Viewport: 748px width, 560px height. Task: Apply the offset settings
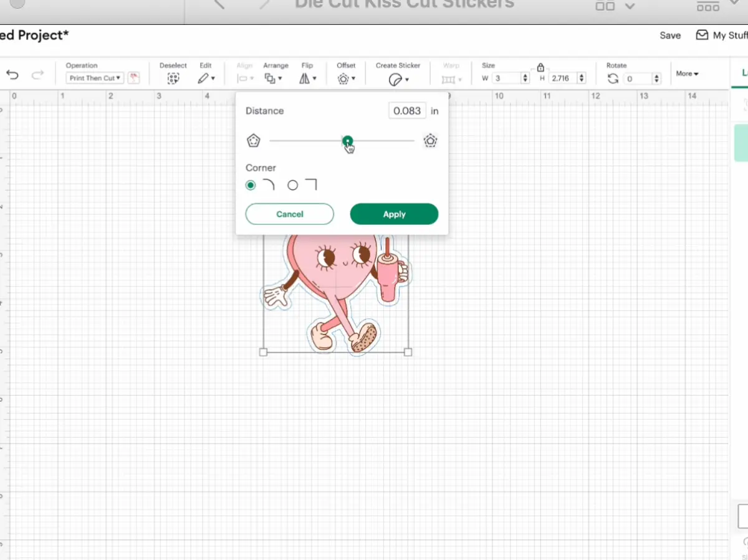click(x=394, y=214)
